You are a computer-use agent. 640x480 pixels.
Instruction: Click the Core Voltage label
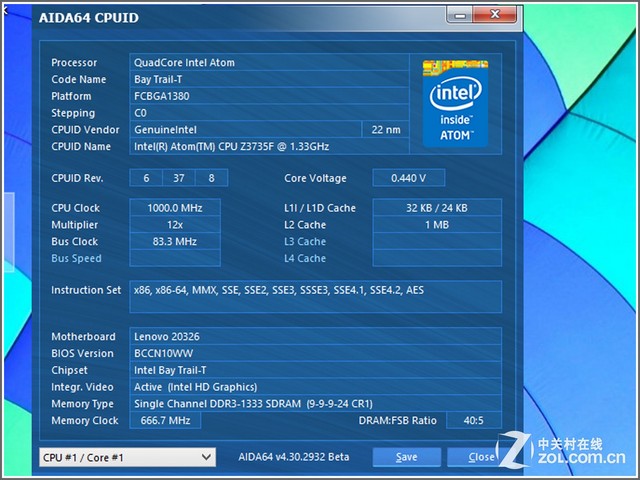(x=316, y=178)
